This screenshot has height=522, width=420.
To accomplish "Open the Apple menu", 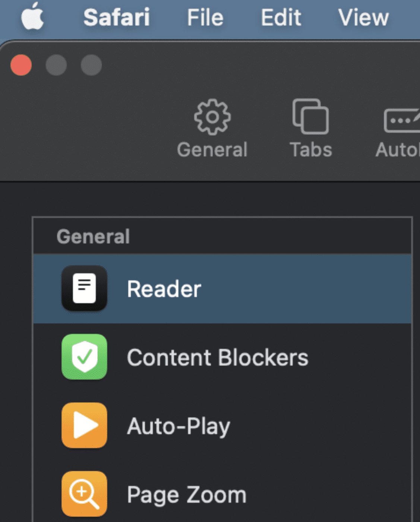I will (32, 17).
